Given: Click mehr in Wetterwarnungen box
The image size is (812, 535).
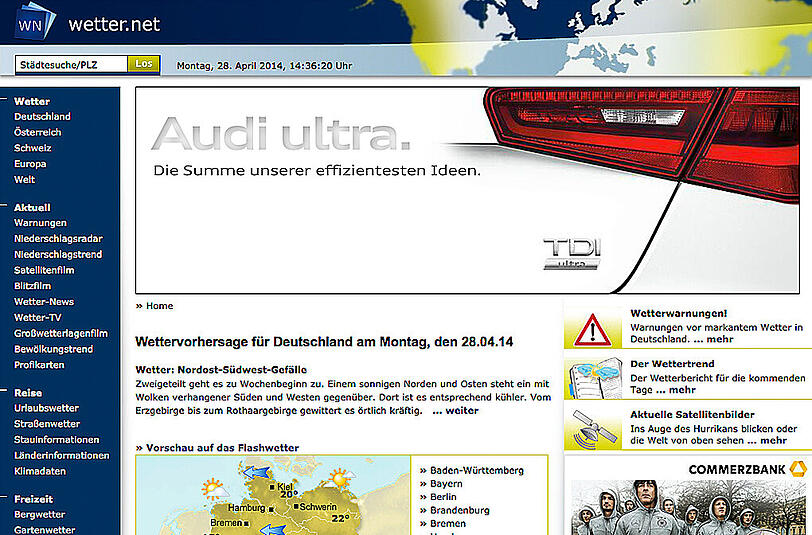Looking at the screenshot, I should click(x=720, y=339).
